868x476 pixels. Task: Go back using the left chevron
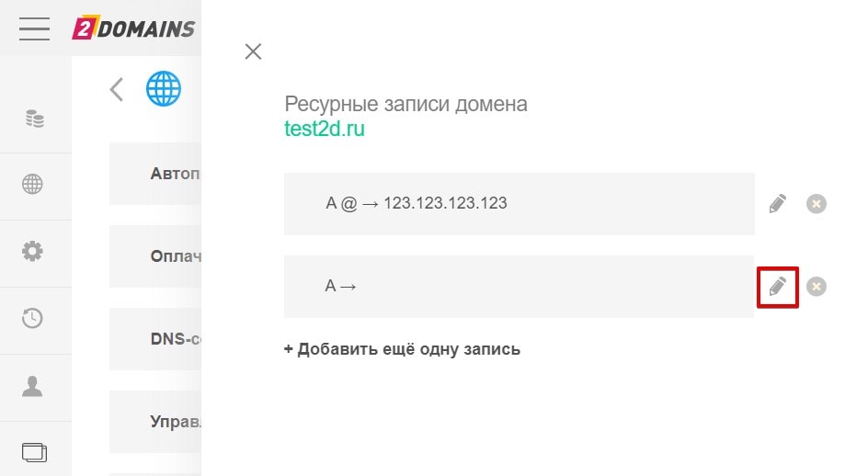(x=117, y=89)
